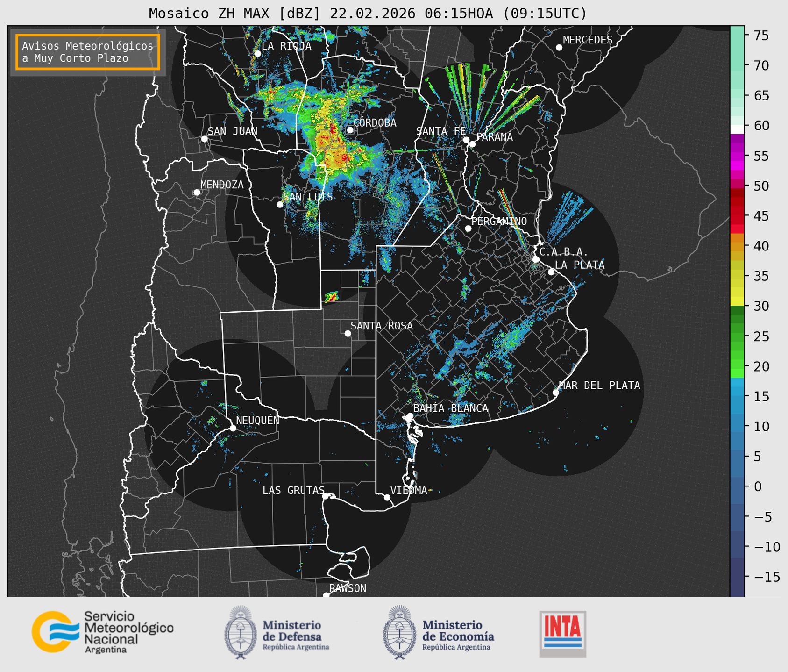Viewport: 788px width, 672px height.
Task: Click the SANTA ROSA label text
Action: [x=382, y=326]
